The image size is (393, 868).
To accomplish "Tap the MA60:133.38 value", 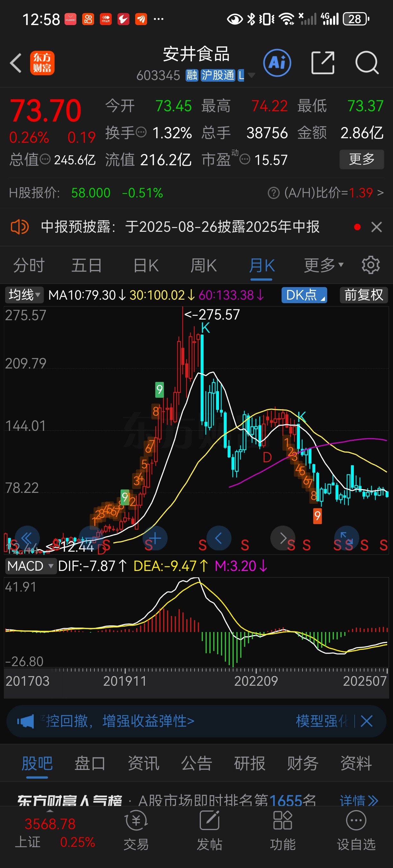I will [231, 295].
